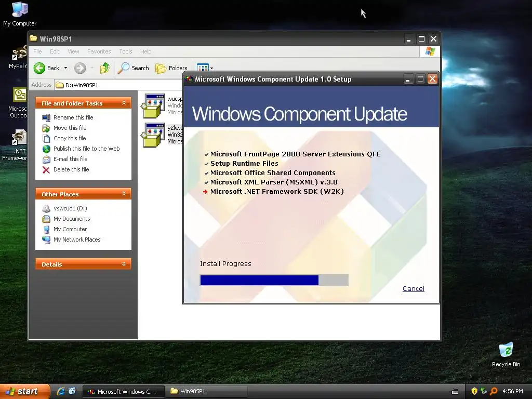
Task: Click the second Quick Launch icon
Action: 72,391
